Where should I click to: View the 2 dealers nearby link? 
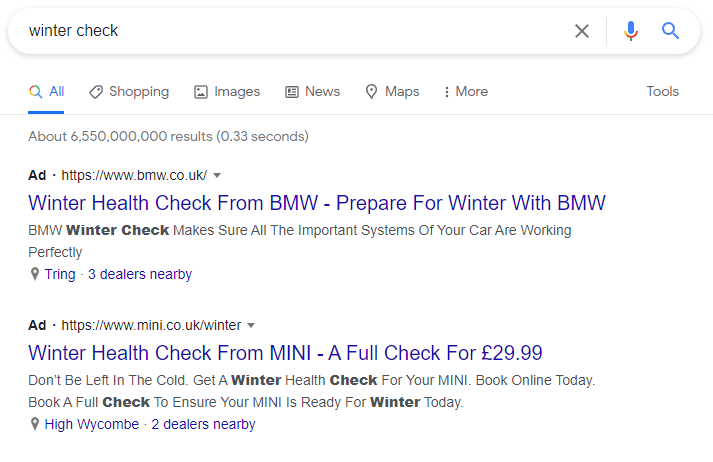(x=203, y=424)
